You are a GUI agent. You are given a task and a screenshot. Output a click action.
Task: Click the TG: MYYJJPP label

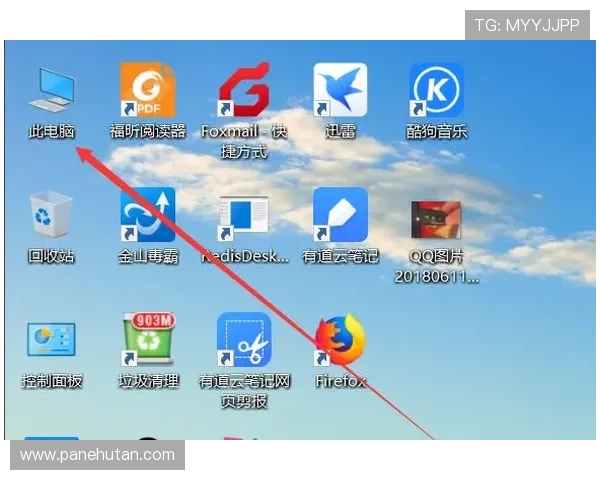pyautogui.click(x=526, y=25)
